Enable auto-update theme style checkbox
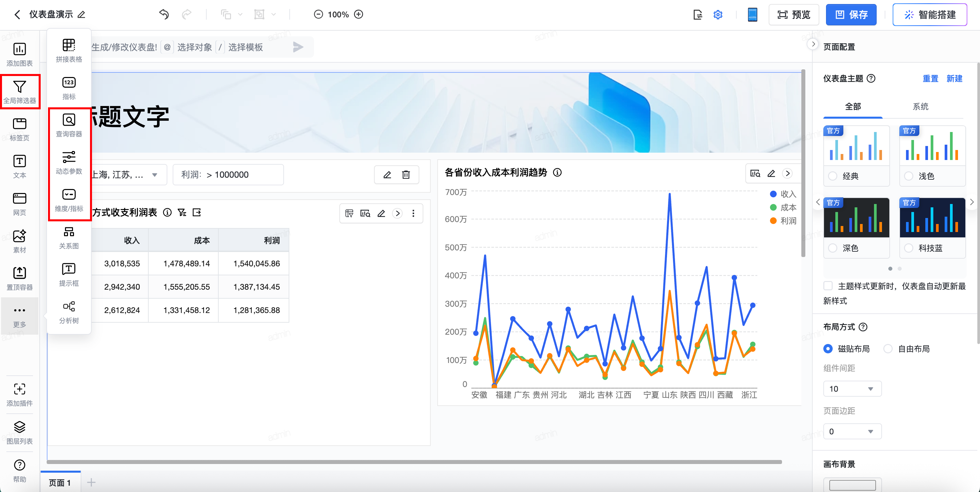Viewport: 980px width, 492px height. pos(828,286)
